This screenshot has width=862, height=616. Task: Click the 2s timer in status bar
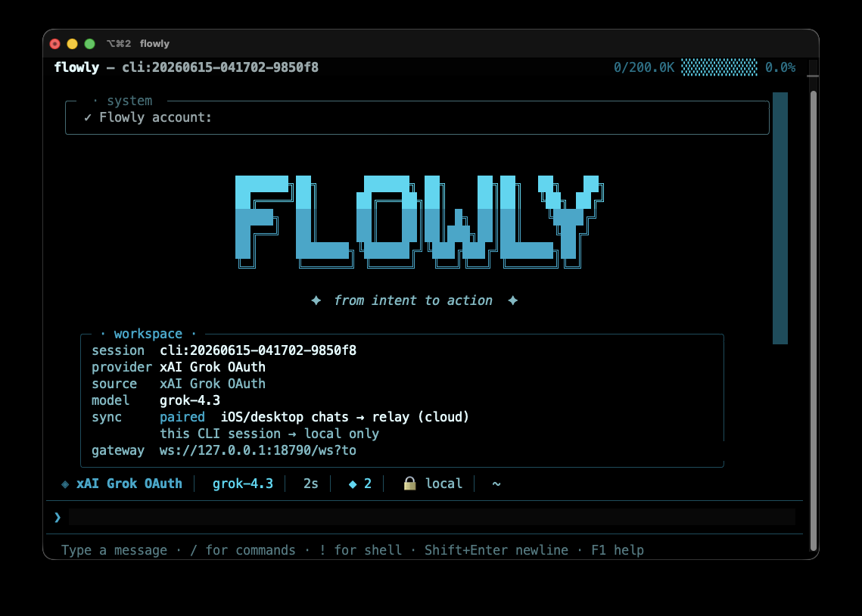click(310, 484)
